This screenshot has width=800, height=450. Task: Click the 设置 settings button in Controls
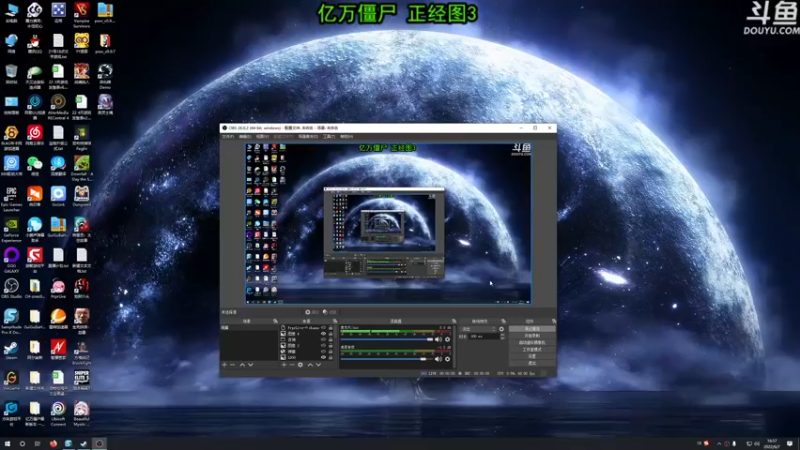pyautogui.click(x=532, y=356)
